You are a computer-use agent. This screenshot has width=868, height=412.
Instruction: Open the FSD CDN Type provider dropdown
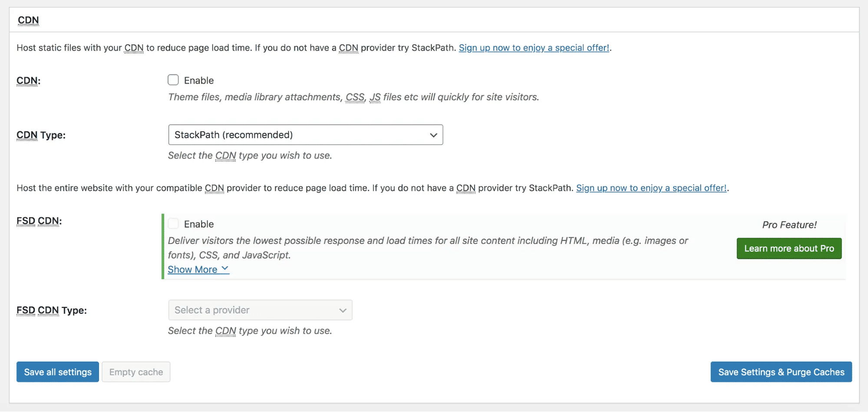260,310
